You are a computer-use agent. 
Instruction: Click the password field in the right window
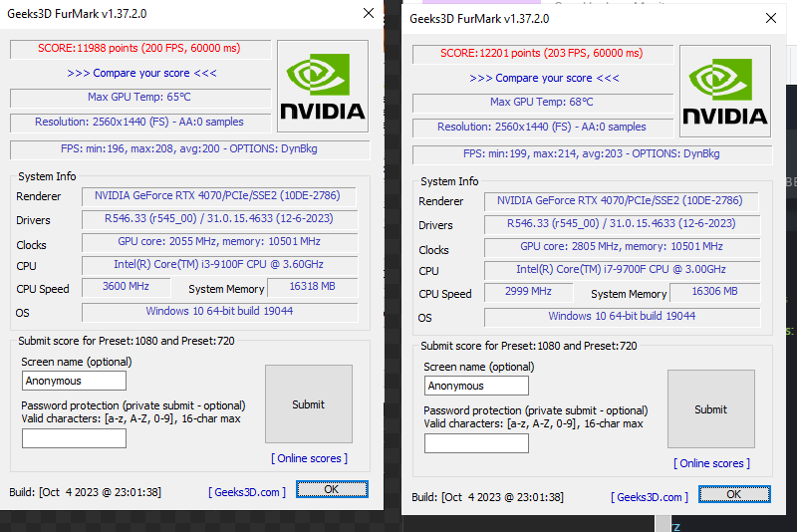click(x=476, y=442)
